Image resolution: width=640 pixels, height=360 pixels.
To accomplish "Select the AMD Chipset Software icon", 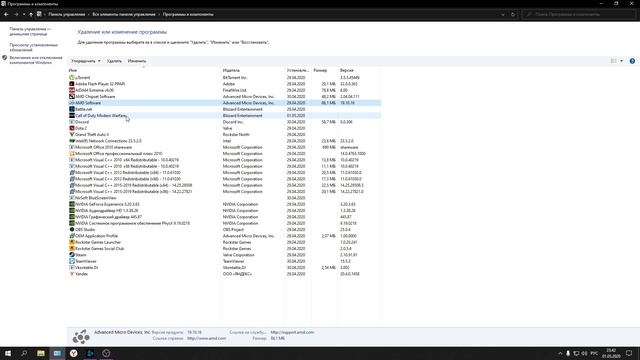I will tap(72, 96).
